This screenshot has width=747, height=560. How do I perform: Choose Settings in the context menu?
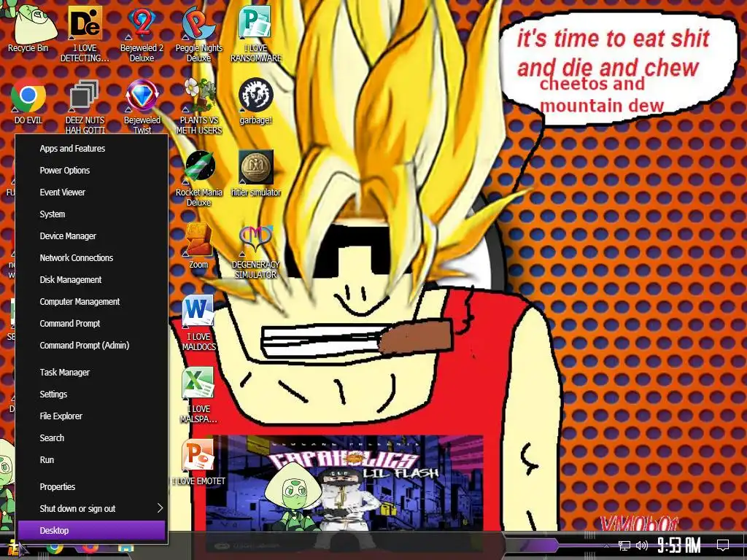(91, 394)
